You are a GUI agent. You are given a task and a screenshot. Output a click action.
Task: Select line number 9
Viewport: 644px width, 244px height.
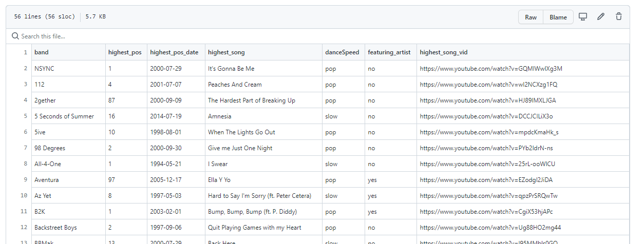(25, 180)
